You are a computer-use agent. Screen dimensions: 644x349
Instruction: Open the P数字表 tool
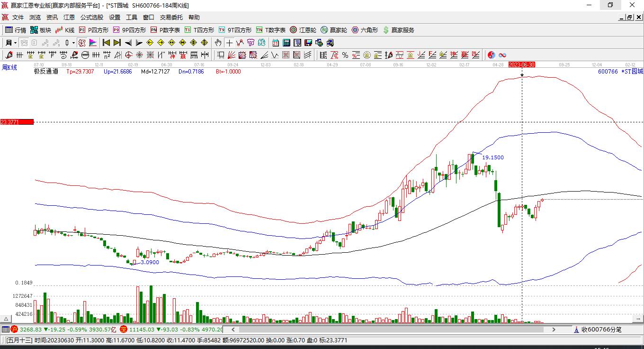[x=165, y=30]
